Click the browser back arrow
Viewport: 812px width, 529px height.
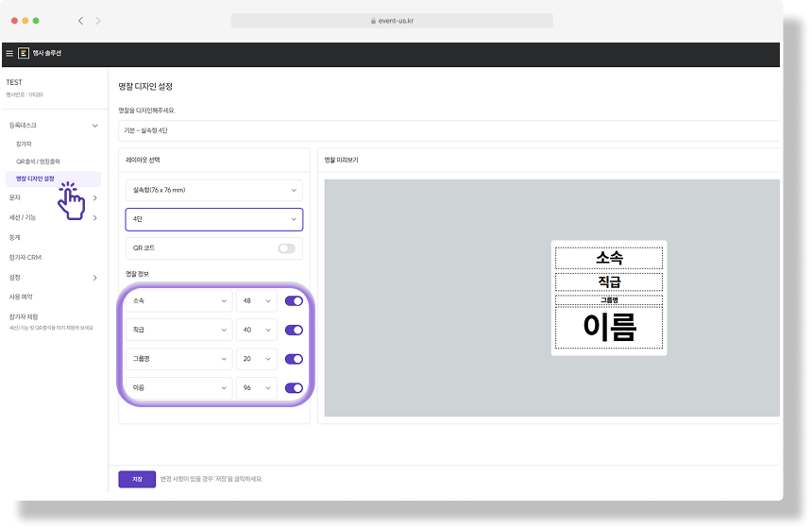tap(80, 21)
